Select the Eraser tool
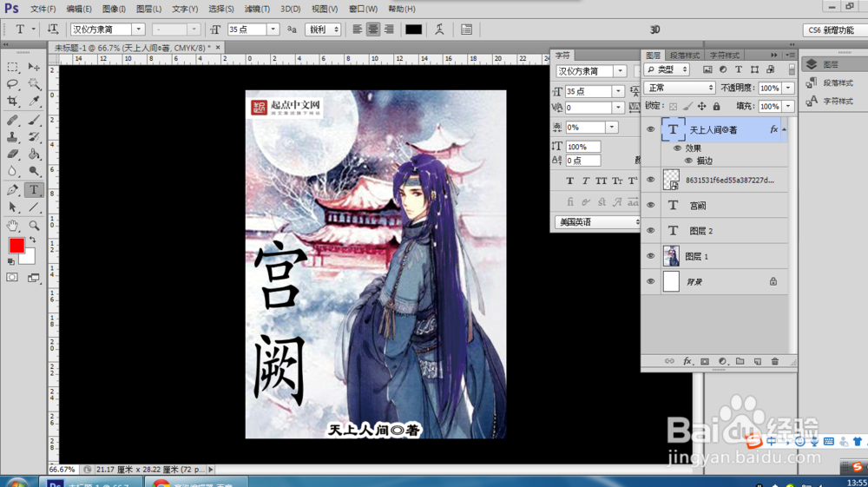Image resolution: width=868 pixels, height=487 pixels. (12, 154)
